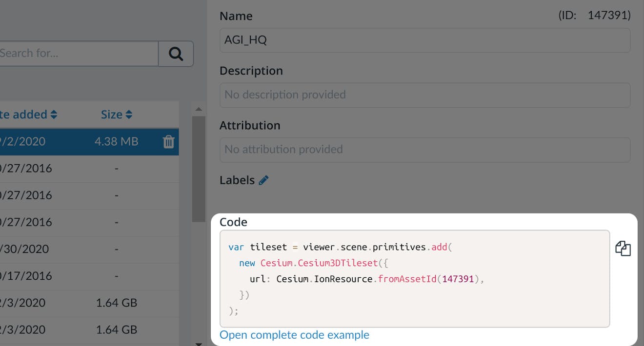Click the Name field containing AGI_HQ
This screenshot has height=346, width=644.
[424, 40]
